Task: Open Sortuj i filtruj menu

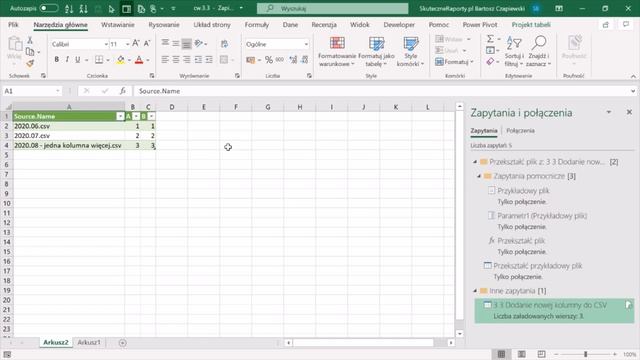Action: 514,51
